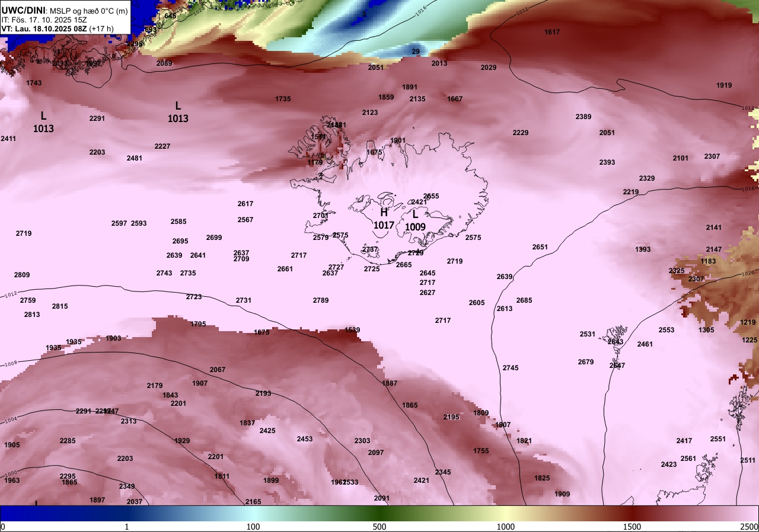The width and height of the screenshot is (759, 532).
Task: Select the value 2699
Action: pyautogui.click(x=214, y=238)
